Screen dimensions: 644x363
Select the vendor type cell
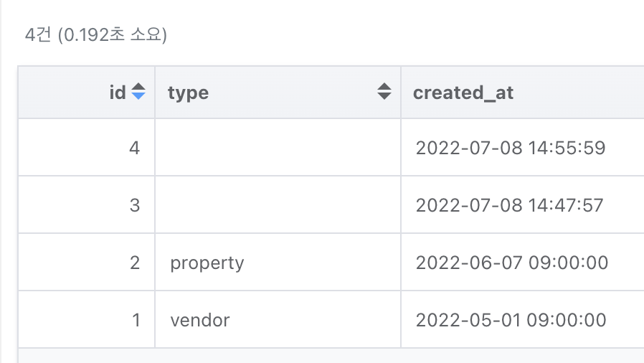coord(278,320)
